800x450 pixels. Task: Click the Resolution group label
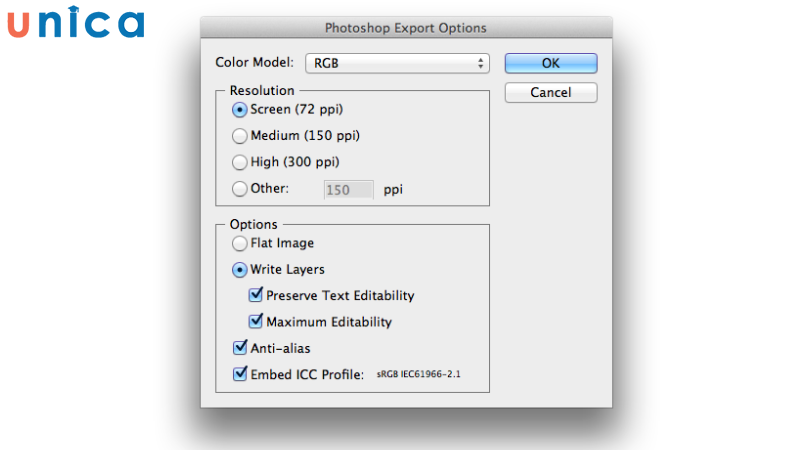262,90
